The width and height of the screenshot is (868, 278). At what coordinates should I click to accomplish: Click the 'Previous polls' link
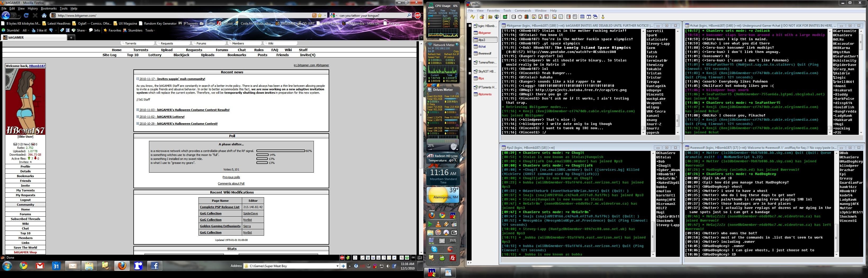[x=231, y=177]
